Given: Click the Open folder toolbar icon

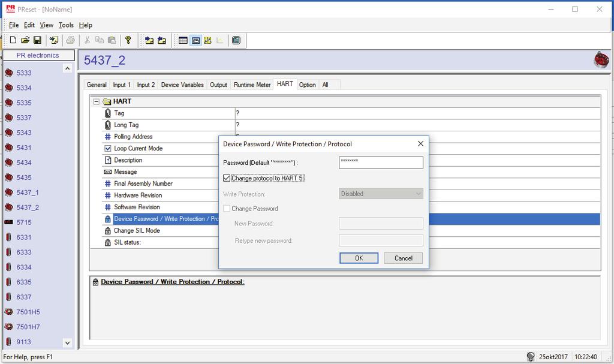Looking at the screenshot, I should pos(25,40).
